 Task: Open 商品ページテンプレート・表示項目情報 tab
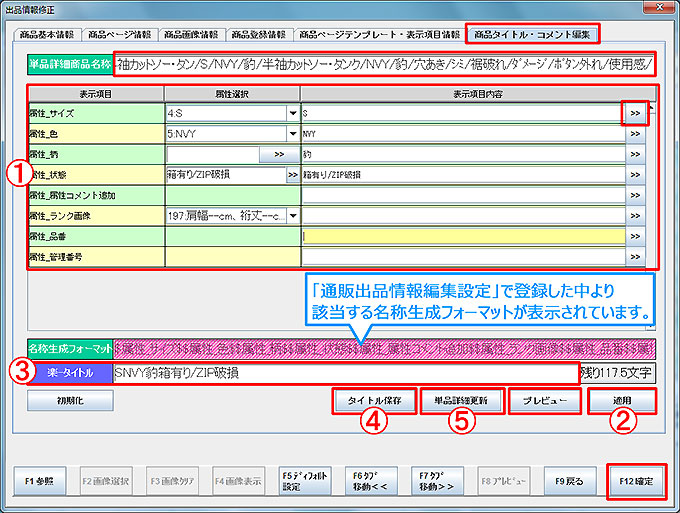click(379, 35)
